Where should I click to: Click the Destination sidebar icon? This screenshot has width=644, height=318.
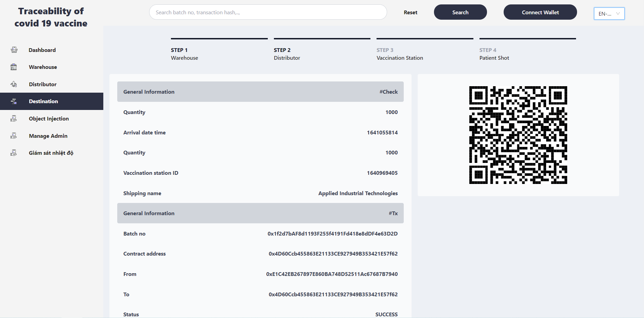tap(14, 101)
